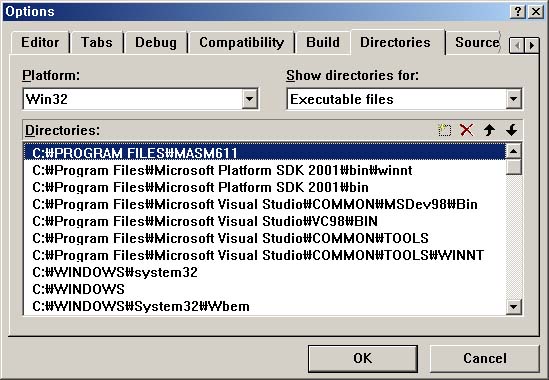Image resolution: width=549 pixels, height=380 pixels.
Task: Switch to the Tabs tab
Action: (x=96, y=43)
